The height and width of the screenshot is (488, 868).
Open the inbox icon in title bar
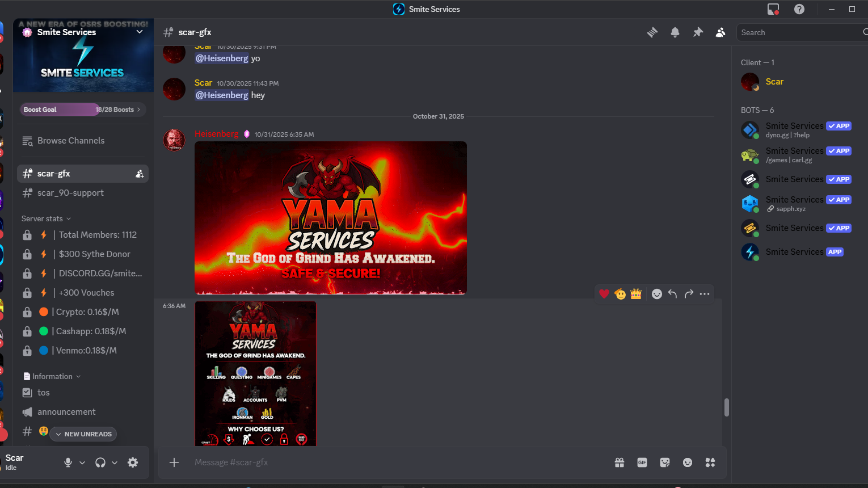click(x=773, y=9)
